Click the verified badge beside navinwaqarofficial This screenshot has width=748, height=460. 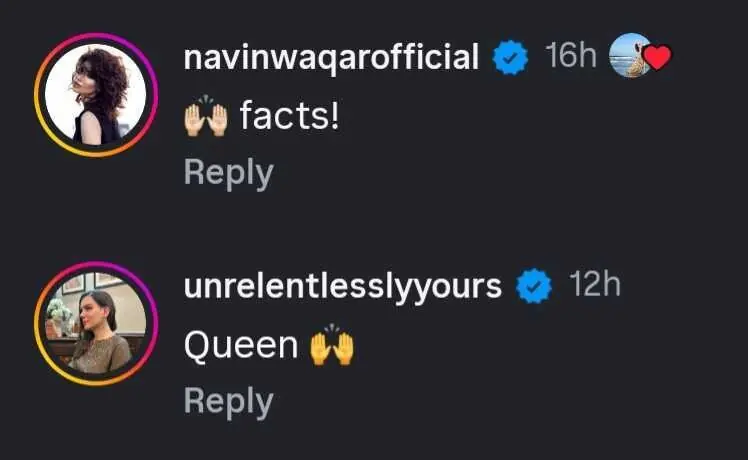coord(512,59)
